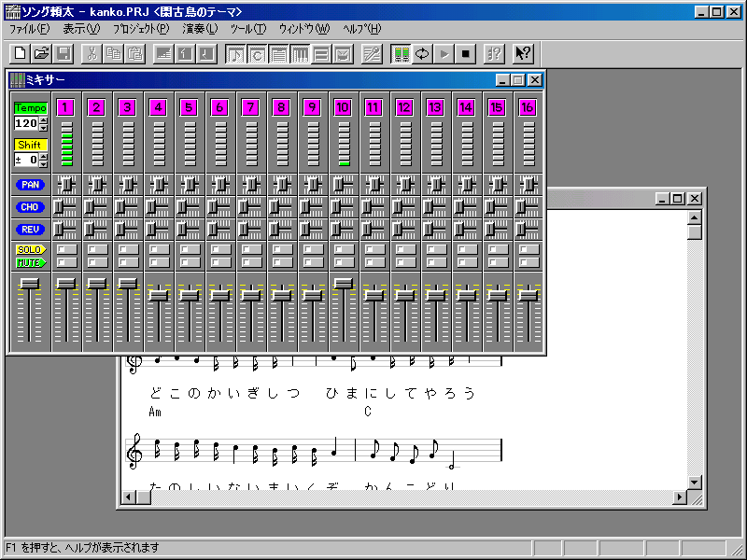The image size is (747, 560).
Task: Click channel 4 volume fader handle
Action: [159, 295]
